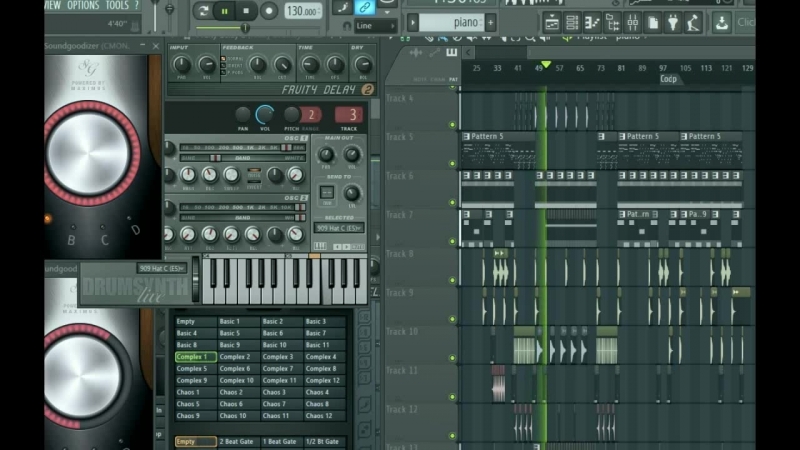Click the playlist waveform icon

pyautogui.click(x=416, y=53)
